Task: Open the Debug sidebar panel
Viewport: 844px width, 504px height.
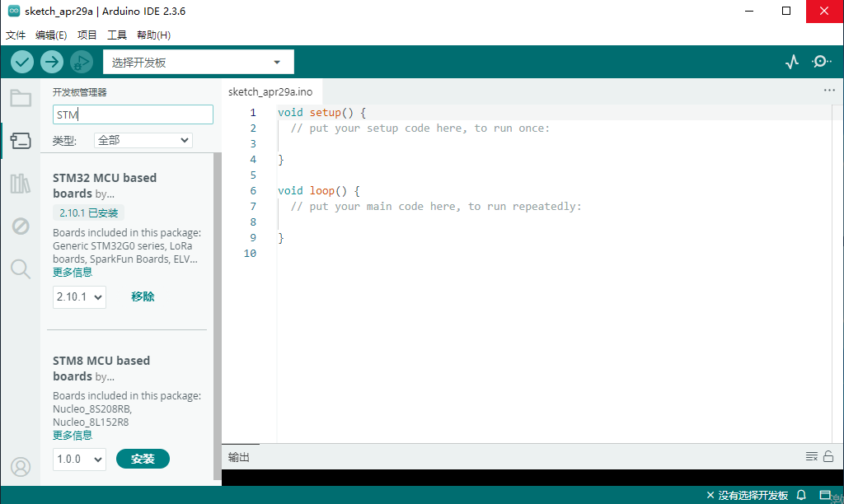Action: pyautogui.click(x=21, y=226)
